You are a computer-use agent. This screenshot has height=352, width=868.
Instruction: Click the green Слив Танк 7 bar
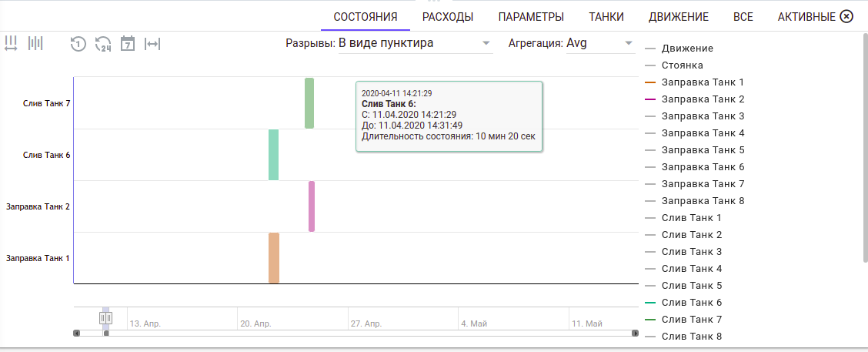tap(309, 102)
